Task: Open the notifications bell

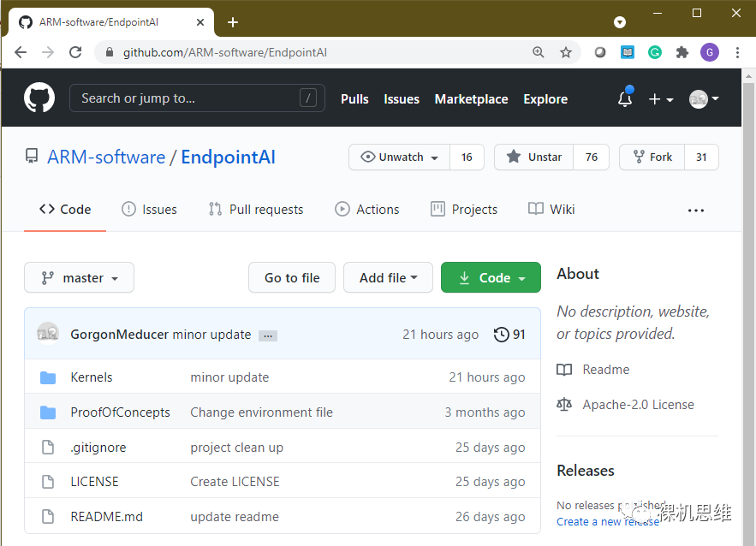Action: coord(625,99)
